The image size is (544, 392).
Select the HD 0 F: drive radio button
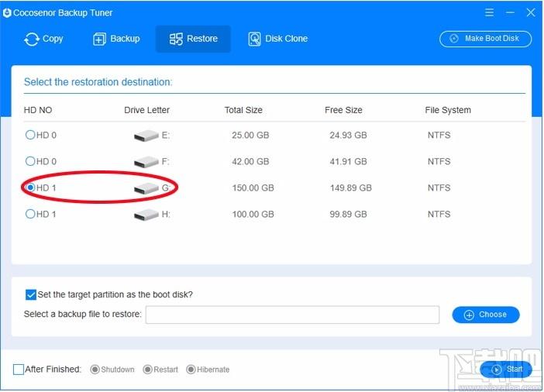coord(30,161)
